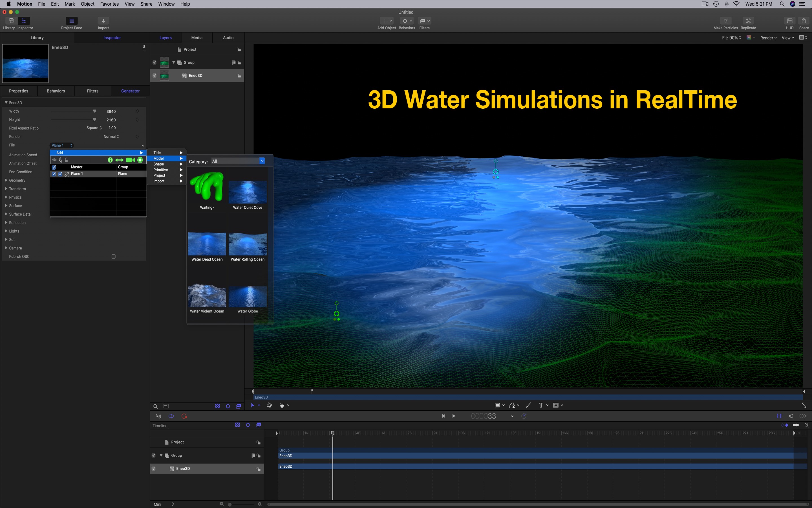This screenshot has width=812, height=508.
Task: Click the timeline playhead marker
Action: point(332,433)
